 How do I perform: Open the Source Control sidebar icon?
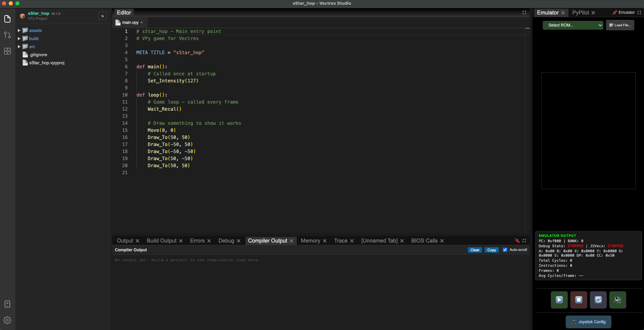pyautogui.click(x=7, y=35)
